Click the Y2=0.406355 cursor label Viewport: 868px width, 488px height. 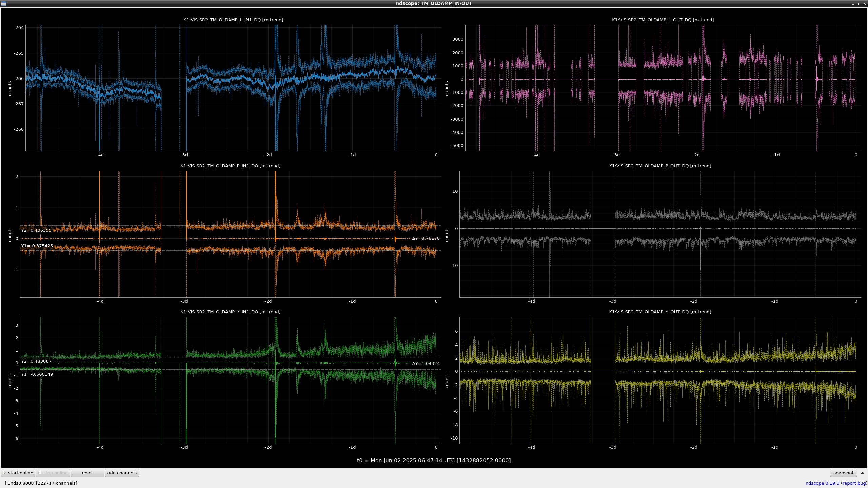point(36,230)
